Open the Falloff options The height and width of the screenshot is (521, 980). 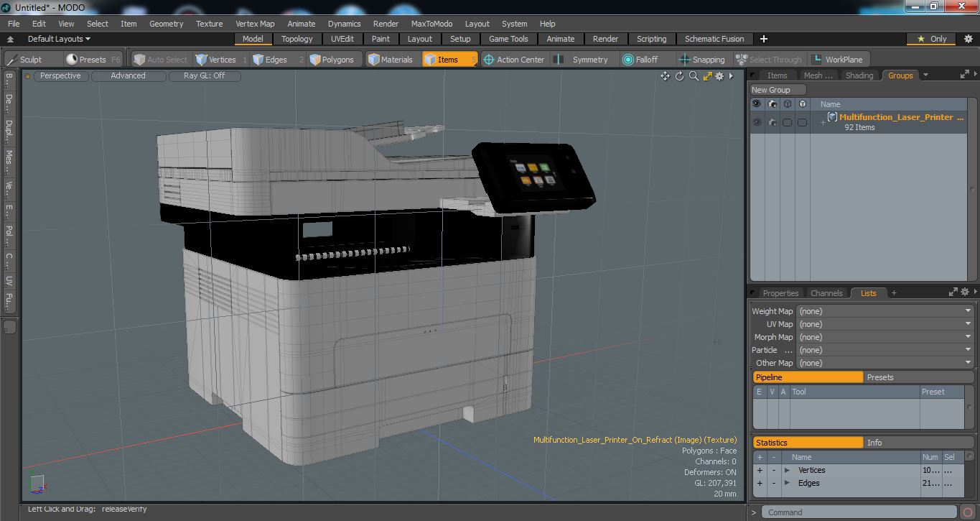(646, 60)
